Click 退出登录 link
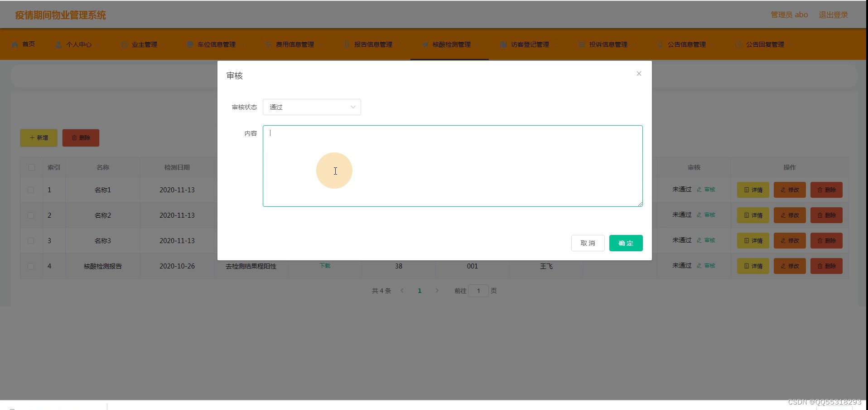868x410 pixels. [x=833, y=15]
